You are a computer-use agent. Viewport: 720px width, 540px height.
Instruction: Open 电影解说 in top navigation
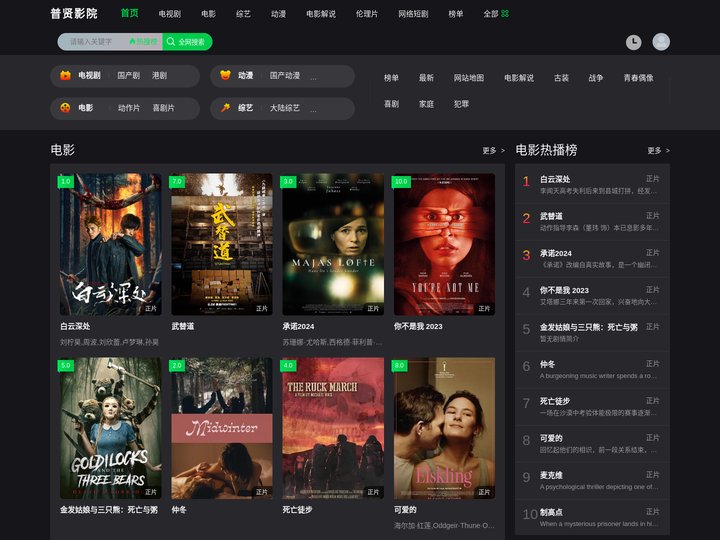(321, 14)
